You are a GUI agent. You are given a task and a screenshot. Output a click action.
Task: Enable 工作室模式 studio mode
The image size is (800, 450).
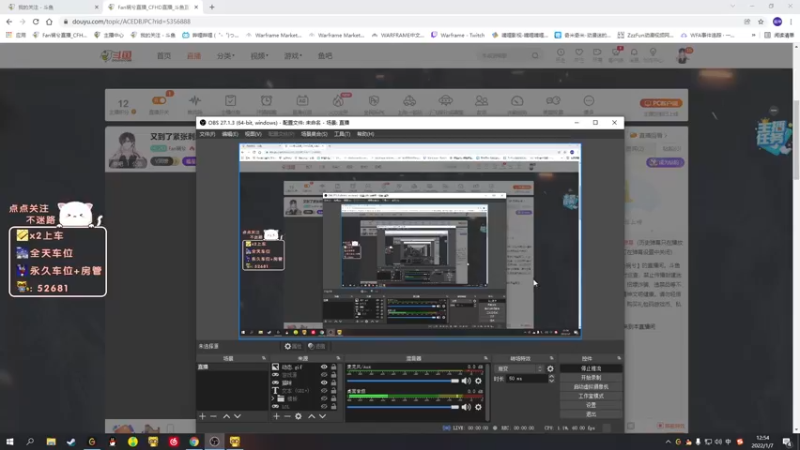tap(591, 396)
